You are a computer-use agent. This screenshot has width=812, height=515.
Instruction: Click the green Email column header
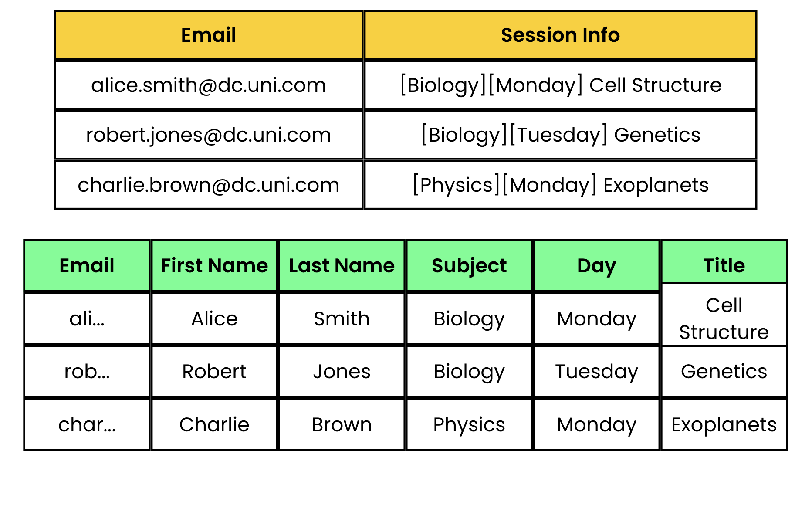(87, 265)
